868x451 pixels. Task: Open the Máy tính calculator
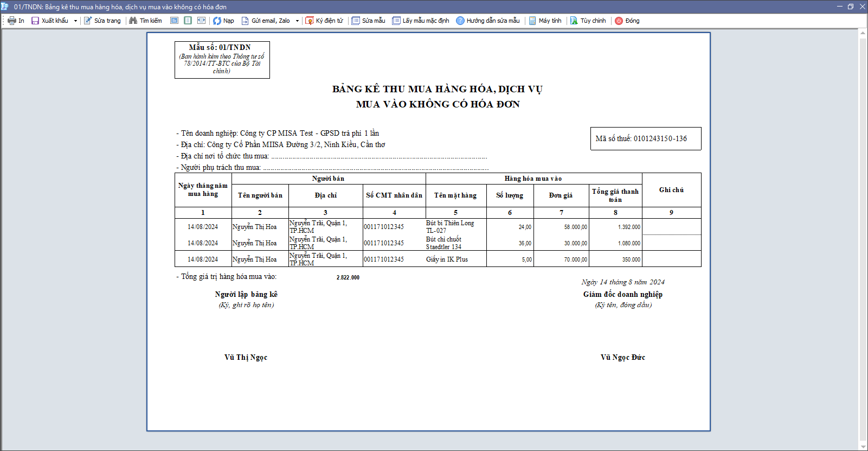[545, 21]
